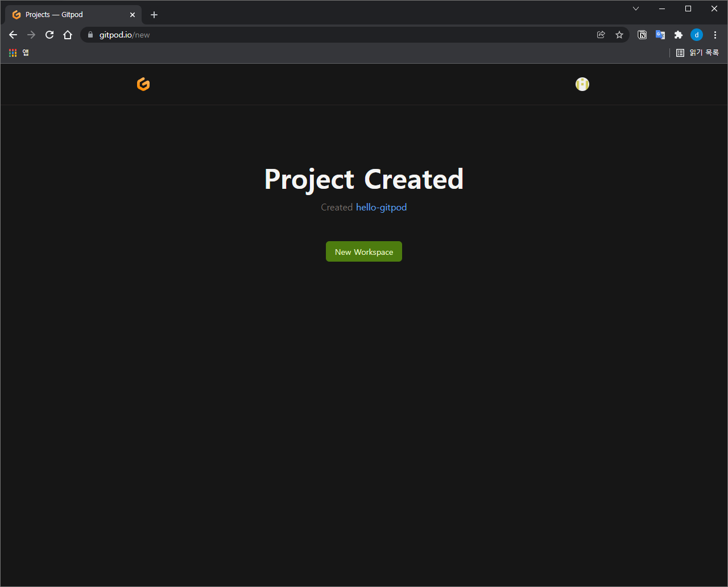Open the hello-gitpod project link
The height and width of the screenshot is (587, 728).
[x=381, y=207]
